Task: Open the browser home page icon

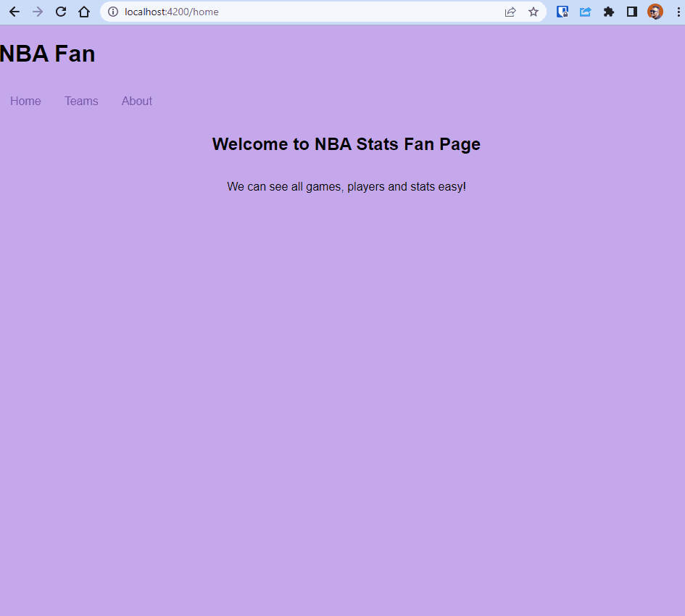Action: pyautogui.click(x=84, y=12)
